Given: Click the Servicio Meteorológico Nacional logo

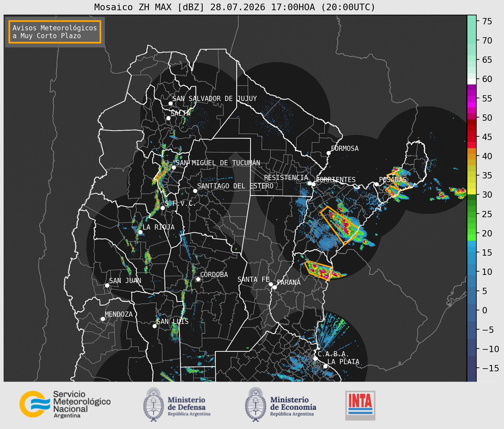Looking at the screenshot, I should [x=65, y=404].
